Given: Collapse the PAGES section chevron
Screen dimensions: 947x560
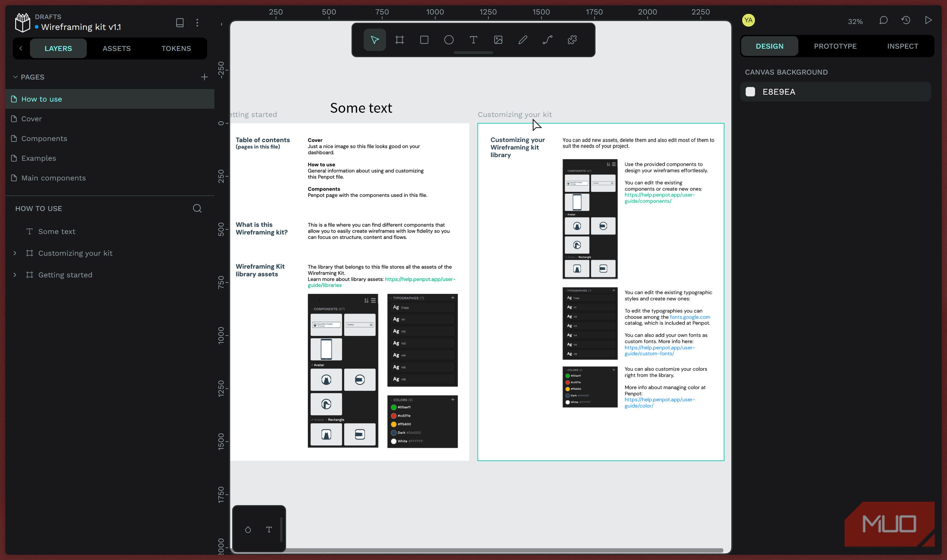Looking at the screenshot, I should pyautogui.click(x=15, y=77).
